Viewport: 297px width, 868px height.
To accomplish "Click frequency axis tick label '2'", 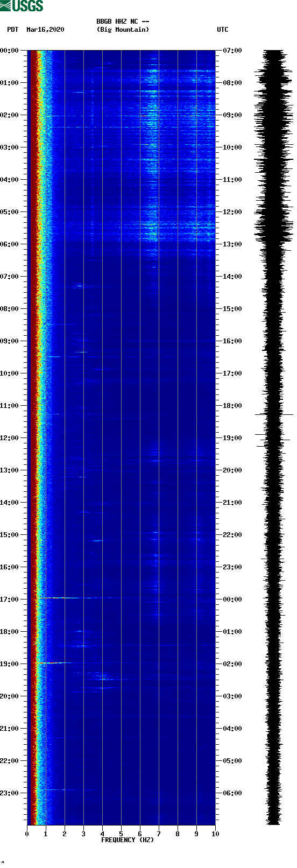I will click(65, 834).
